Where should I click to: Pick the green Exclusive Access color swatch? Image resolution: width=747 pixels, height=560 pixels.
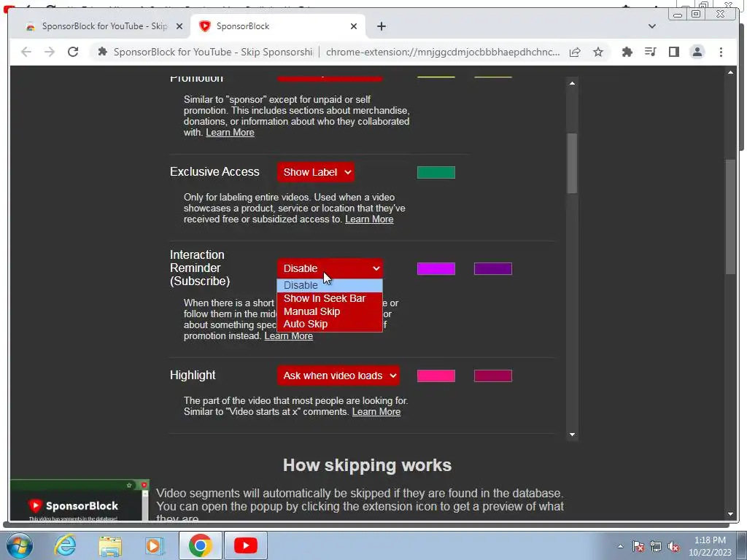[x=436, y=172]
